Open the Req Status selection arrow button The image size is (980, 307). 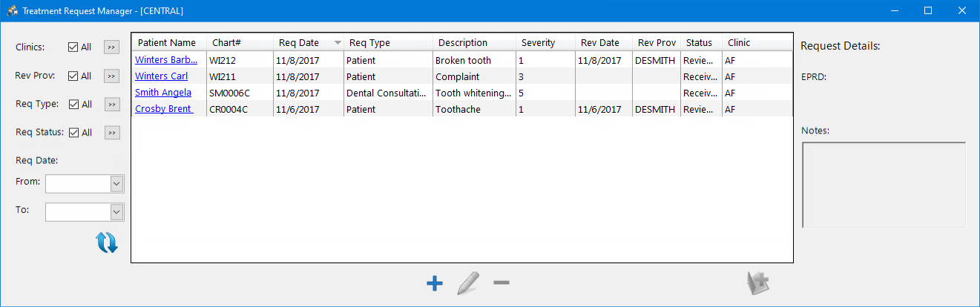pos(111,133)
